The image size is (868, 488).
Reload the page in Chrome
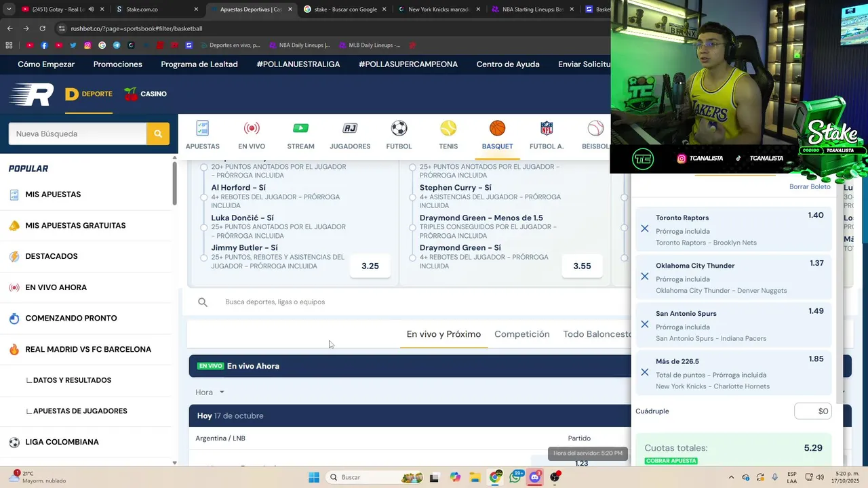pos(42,28)
